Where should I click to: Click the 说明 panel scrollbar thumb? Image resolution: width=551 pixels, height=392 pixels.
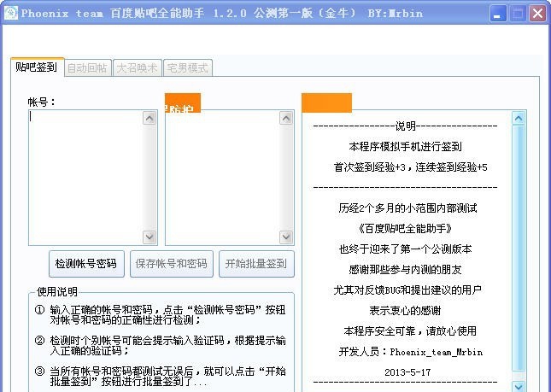[519, 248]
